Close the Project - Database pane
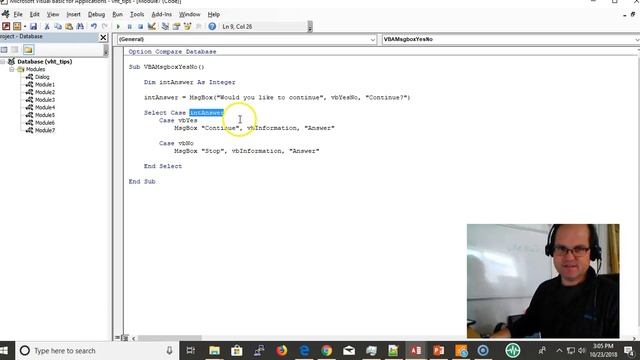The height and width of the screenshot is (360, 640). (103, 37)
